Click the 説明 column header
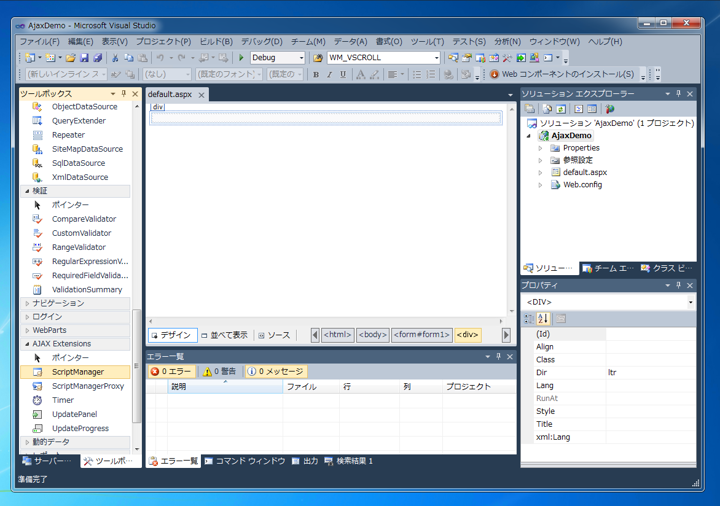Image resolution: width=720 pixels, height=506 pixels. pos(225,387)
